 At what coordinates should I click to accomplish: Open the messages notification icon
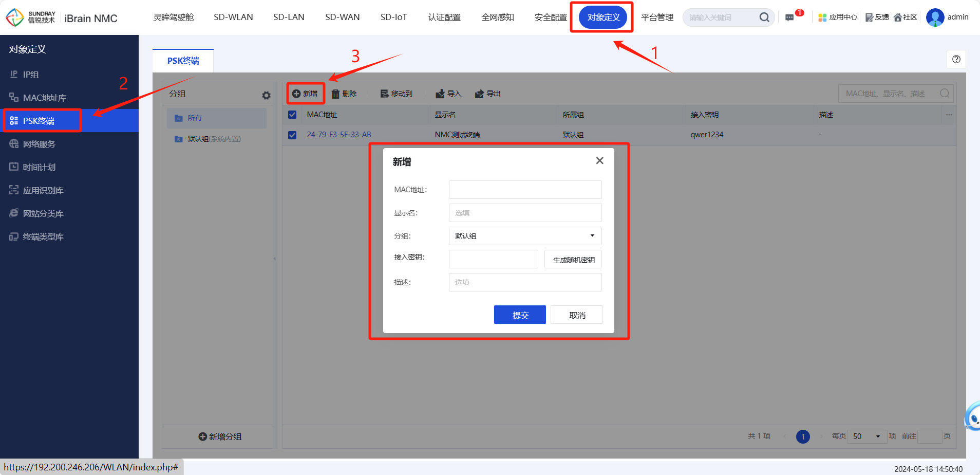point(790,17)
